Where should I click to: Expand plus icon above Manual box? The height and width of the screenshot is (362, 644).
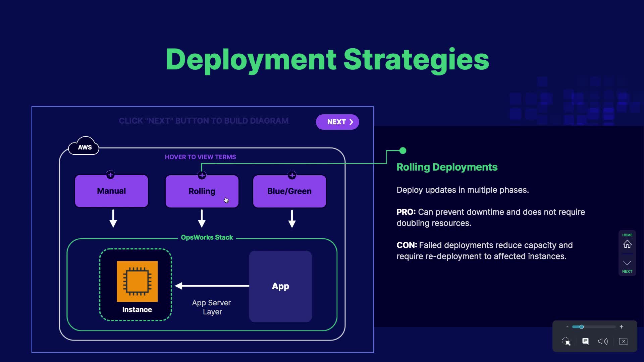[110, 175]
